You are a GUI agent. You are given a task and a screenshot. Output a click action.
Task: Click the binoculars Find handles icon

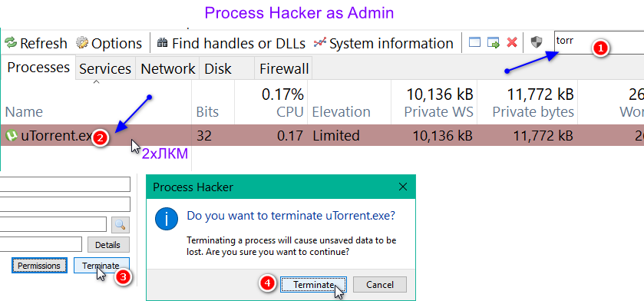(163, 43)
